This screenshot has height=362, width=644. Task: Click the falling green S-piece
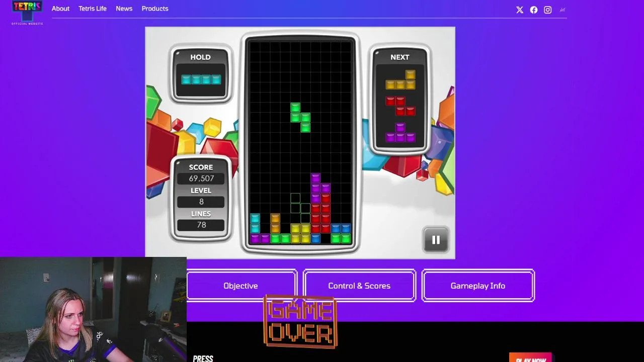click(300, 118)
